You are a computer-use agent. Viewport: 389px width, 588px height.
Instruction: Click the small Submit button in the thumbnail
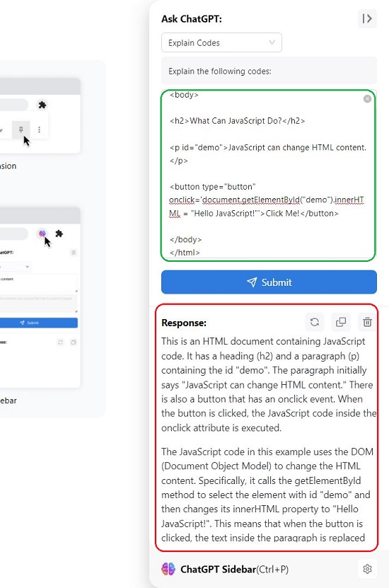(x=39, y=323)
